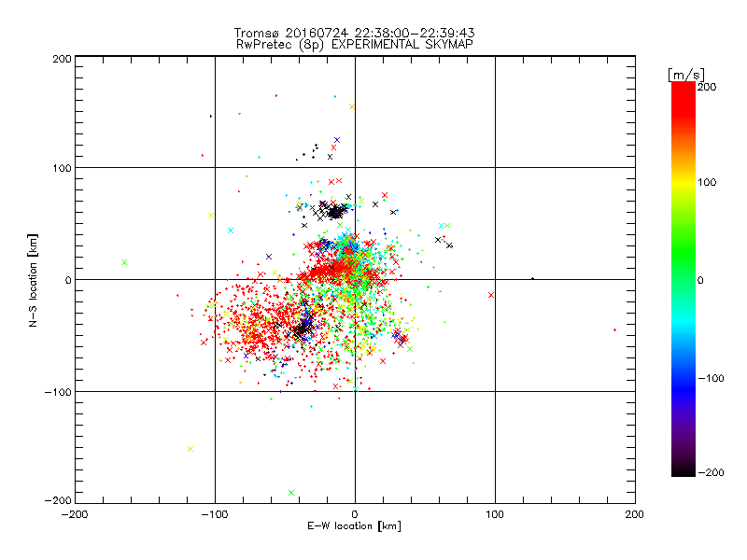Click the -200 tick label on the x-axis

75,514
